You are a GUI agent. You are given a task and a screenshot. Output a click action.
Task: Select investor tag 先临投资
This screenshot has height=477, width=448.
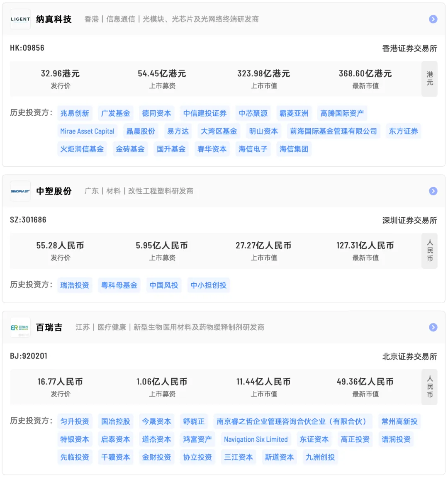(75, 457)
